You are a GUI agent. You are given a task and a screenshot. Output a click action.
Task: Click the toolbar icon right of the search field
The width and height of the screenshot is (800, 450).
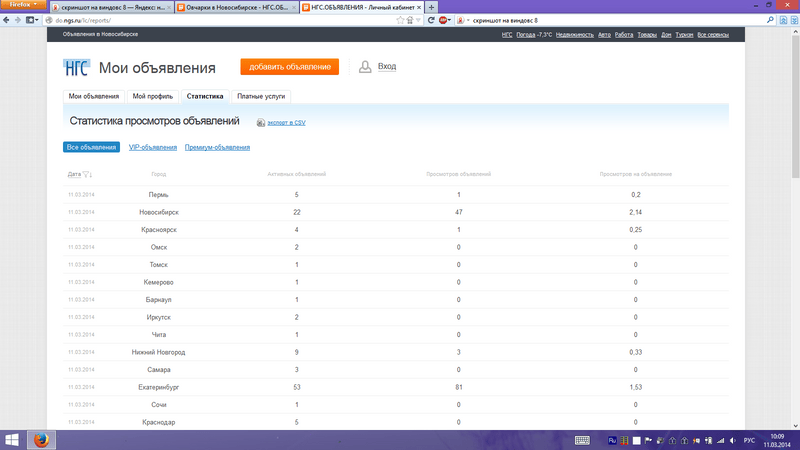tap(783, 20)
